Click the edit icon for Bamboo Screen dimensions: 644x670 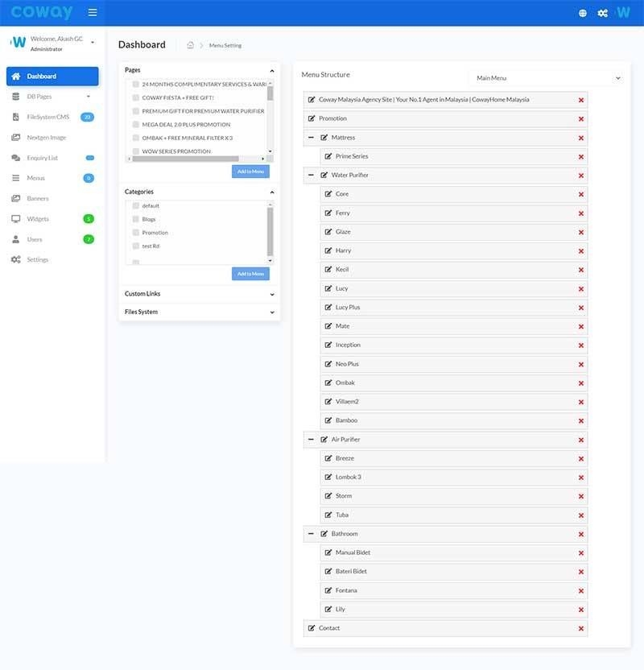328,420
